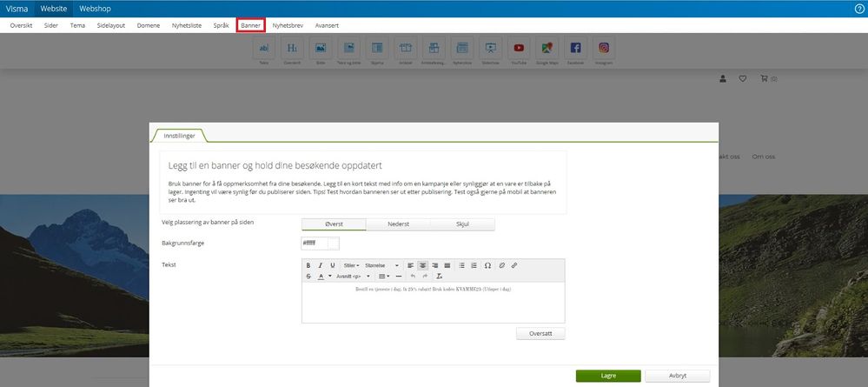Insert a YouTube video element
The height and width of the screenshot is (387, 868).
[x=519, y=48]
